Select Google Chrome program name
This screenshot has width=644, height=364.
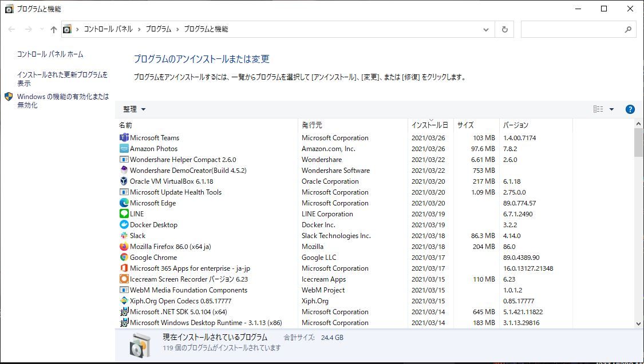click(x=153, y=257)
